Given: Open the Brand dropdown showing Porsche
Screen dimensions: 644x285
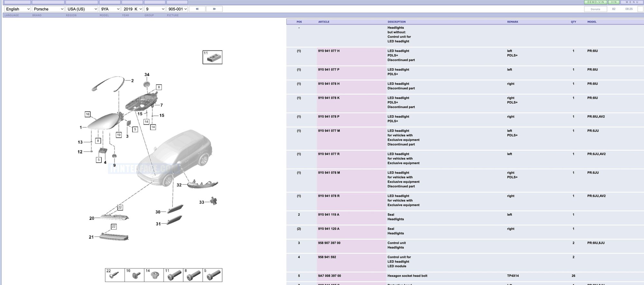Looking at the screenshot, I should (48, 9).
